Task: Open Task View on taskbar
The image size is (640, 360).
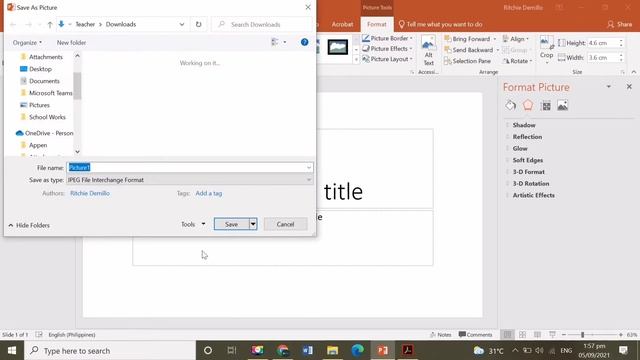Action: click(232, 350)
